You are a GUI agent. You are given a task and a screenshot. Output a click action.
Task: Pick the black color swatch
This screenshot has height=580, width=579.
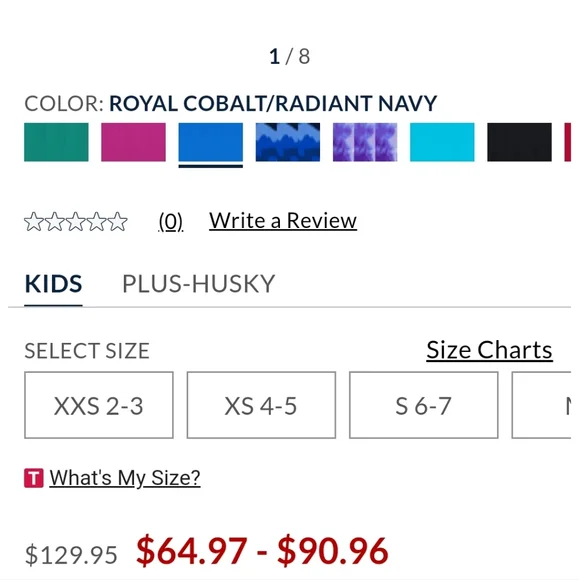(x=519, y=142)
